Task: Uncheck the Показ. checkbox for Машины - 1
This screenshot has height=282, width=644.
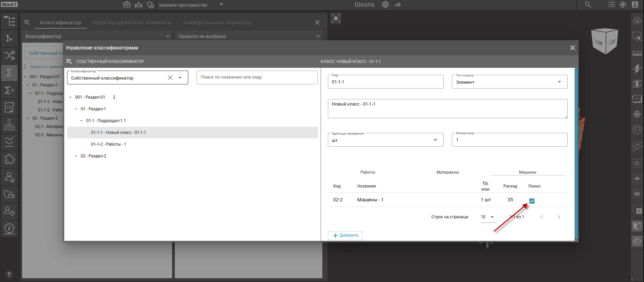Action: (532, 201)
